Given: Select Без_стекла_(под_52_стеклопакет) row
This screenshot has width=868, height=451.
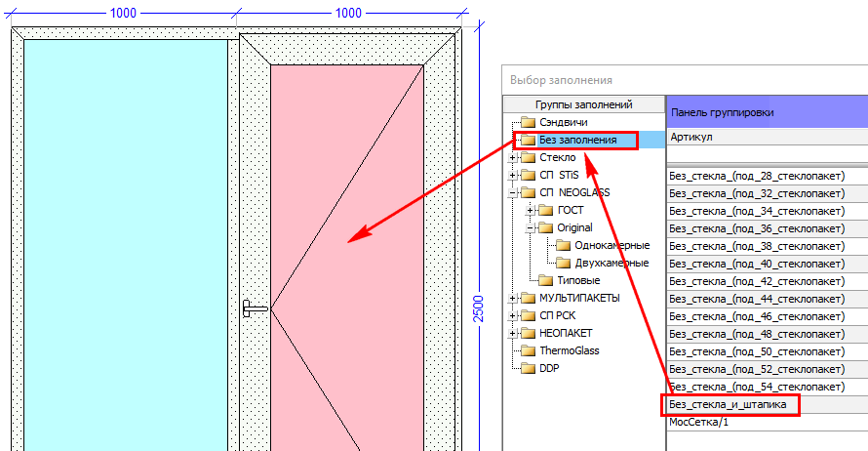Looking at the screenshot, I should 767,370.
